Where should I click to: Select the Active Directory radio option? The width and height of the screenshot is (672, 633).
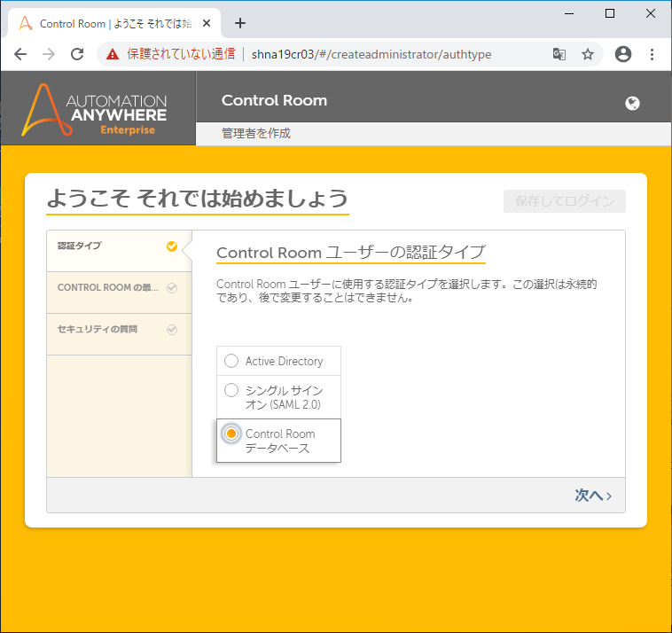231,361
